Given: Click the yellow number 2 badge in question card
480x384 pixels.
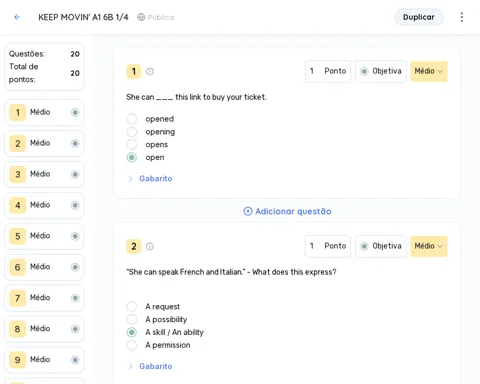Looking at the screenshot, I should tap(134, 246).
